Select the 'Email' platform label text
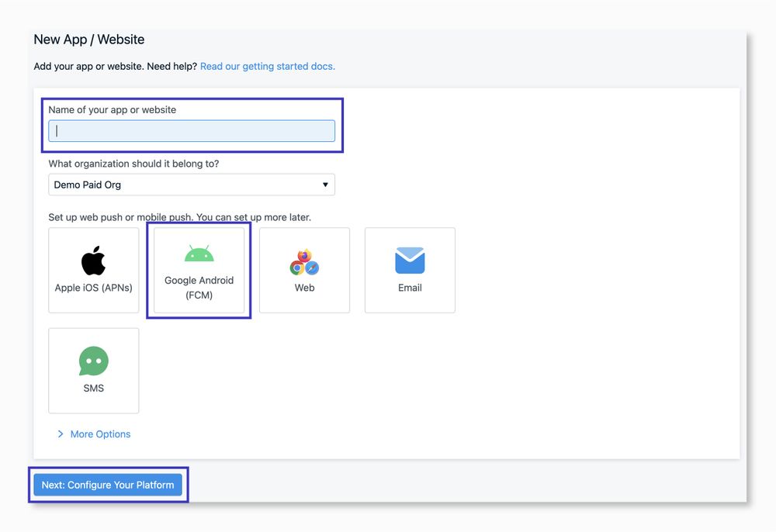776x532 pixels. coord(410,288)
